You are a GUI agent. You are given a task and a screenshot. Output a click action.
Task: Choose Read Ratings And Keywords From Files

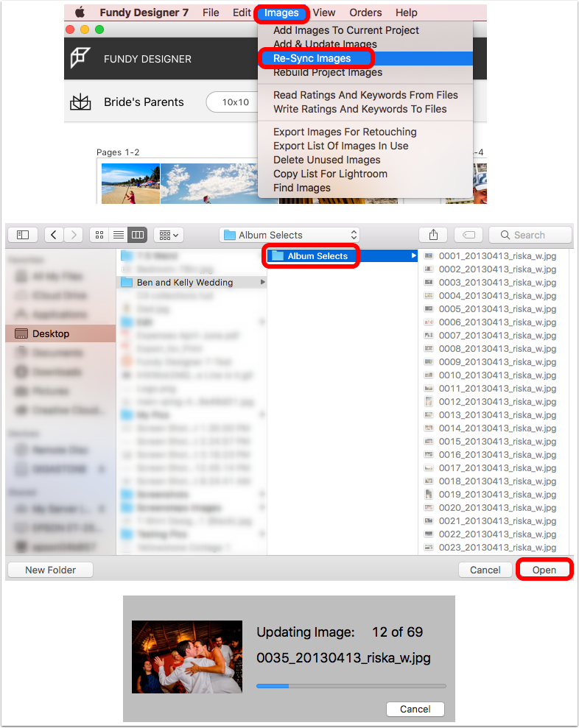[x=365, y=95]
